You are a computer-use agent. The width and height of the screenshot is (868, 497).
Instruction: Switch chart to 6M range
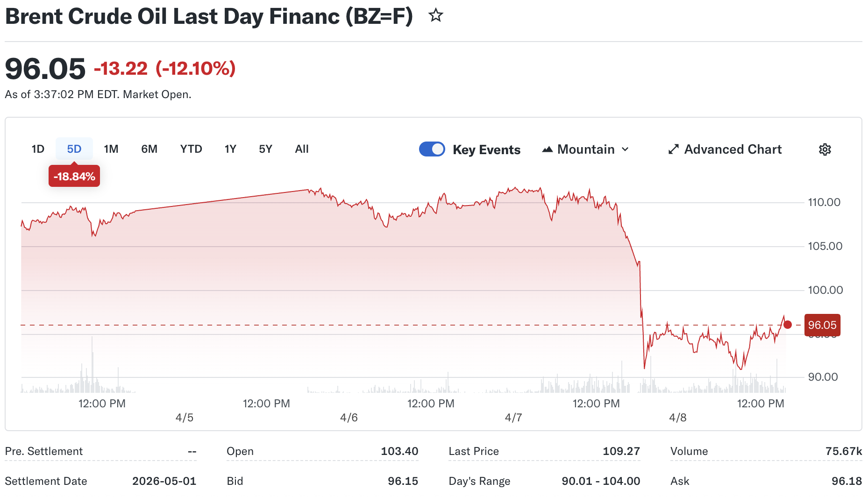149,149
